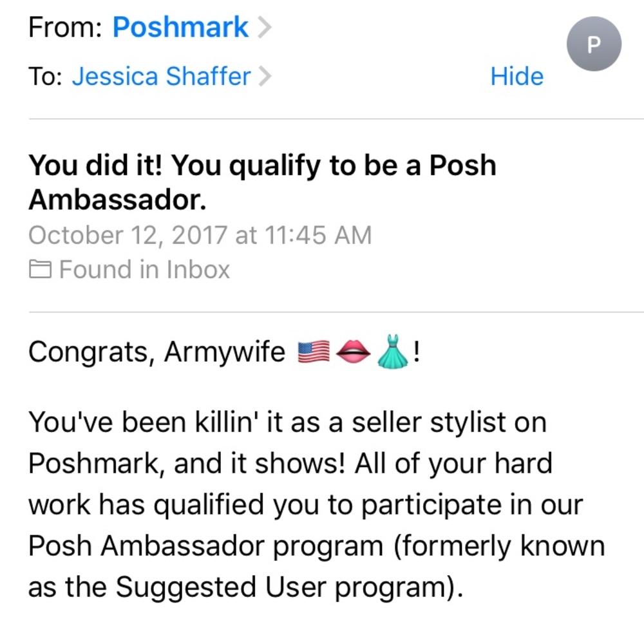This screenshot has width=644, height=644.
Task: Open Jessica Shaffer recipient contact
Action: click(161, 77)
